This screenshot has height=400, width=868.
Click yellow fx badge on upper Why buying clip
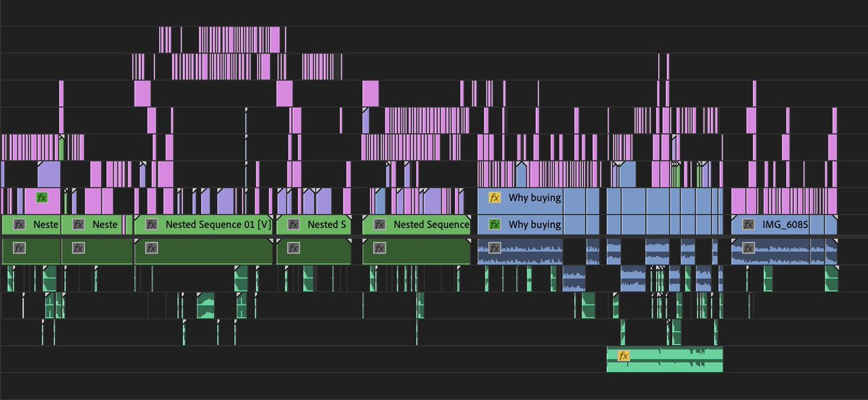coord(495,197)
